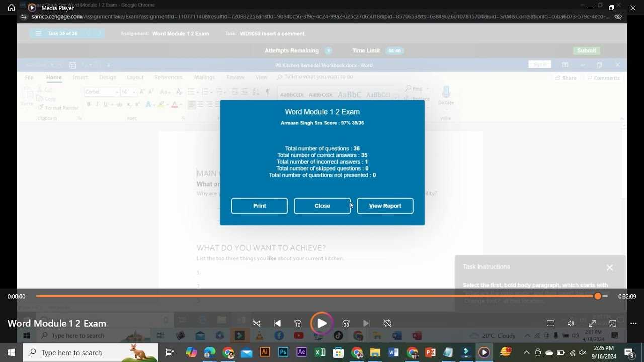Toggle system volume mute in tray
The image size is (644, 362).
point(583,352)
